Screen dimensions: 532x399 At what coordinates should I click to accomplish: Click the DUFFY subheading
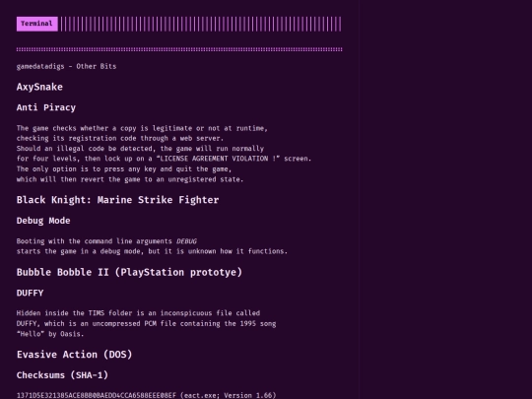[30, 293]
